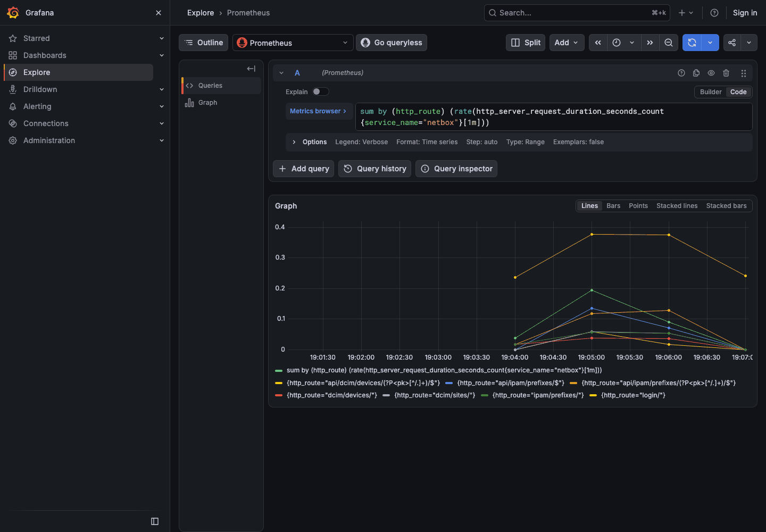Open Query history
Viewport: 766px width, 532px height.
[375, 169]
